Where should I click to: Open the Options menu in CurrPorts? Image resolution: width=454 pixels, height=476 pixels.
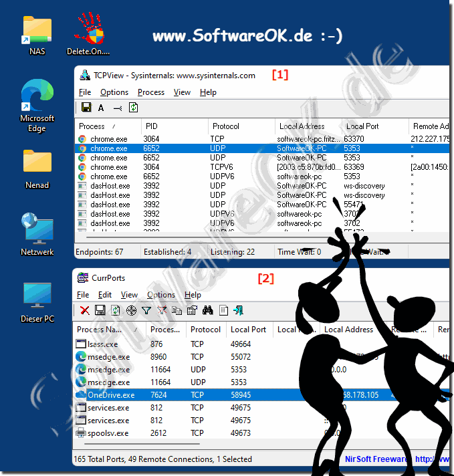coord(161,294)
